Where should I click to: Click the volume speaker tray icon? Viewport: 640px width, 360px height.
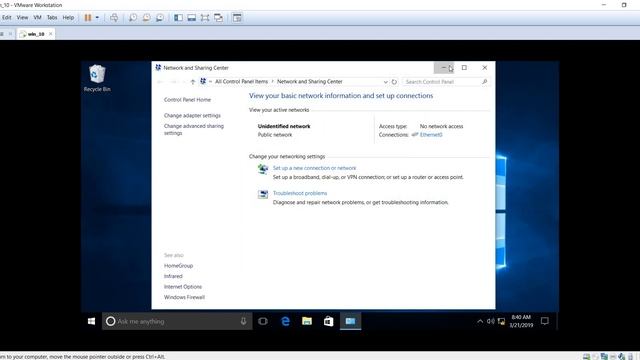tap(491, 321)
